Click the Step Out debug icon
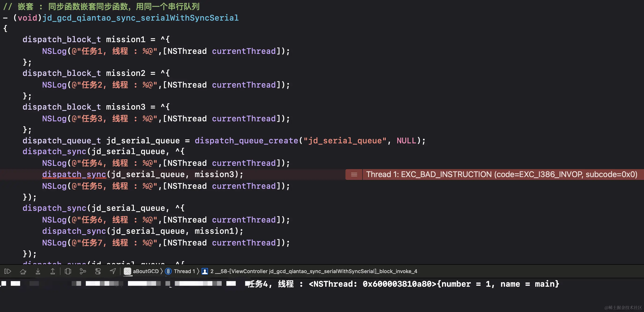Screen dimensions: 644x312 (x=53, y=271)
